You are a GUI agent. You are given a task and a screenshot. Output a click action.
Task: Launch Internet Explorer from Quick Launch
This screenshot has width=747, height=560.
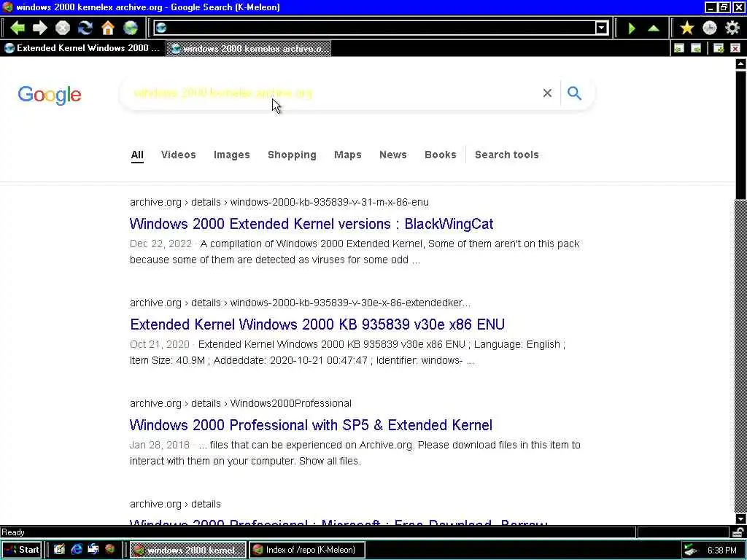(x=76, y=550)
